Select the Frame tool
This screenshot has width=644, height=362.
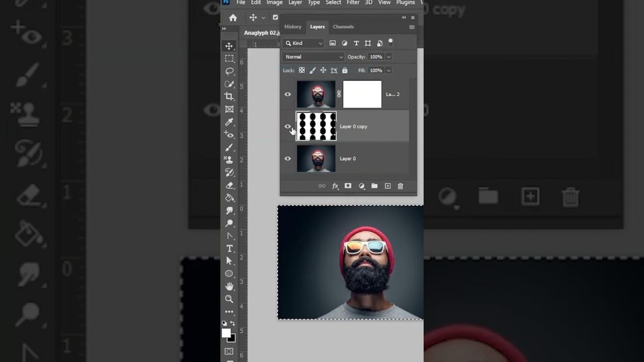tap(229, 109)
